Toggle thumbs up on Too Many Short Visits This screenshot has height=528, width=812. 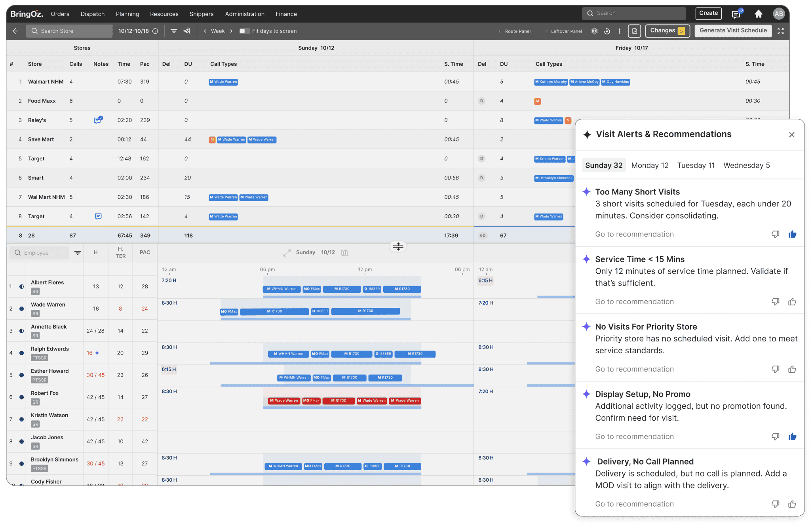[x=792, y=234]
